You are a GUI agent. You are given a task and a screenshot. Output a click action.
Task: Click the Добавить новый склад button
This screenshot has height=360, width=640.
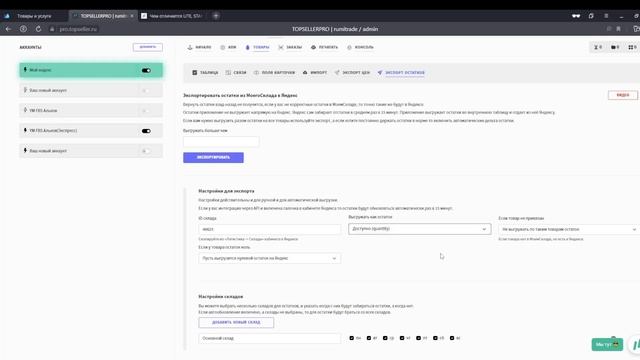point(236,322)
